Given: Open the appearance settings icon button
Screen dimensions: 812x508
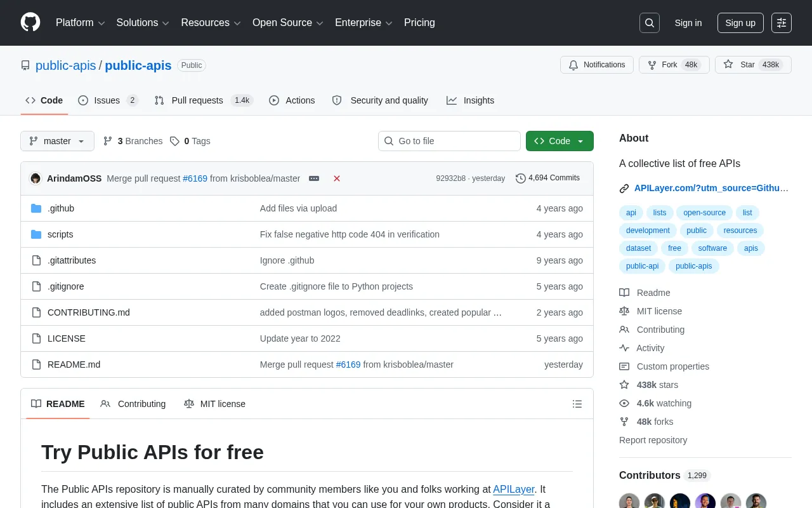Looking at the screenshot, I should (782, 23).
